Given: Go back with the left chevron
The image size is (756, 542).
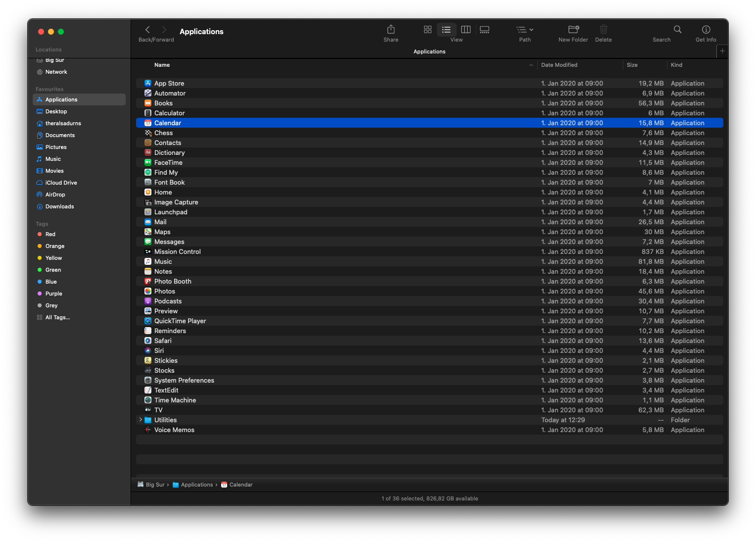Looking at the screenshot, I should point(147,30).
